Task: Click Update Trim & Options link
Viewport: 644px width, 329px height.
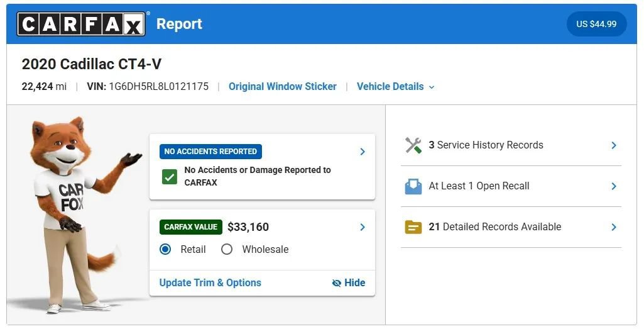Action: 210,282
